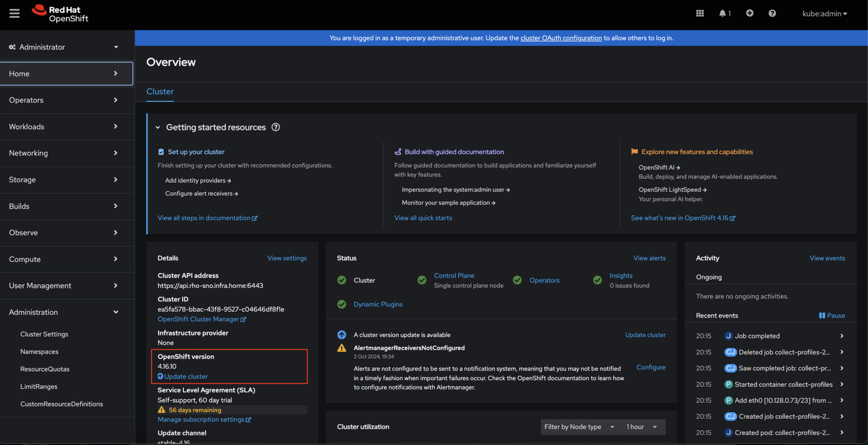Image resolution: width=868 pixels, height=445 pixels.
Task: Click View settings in Details card
Action: [287, 259]
